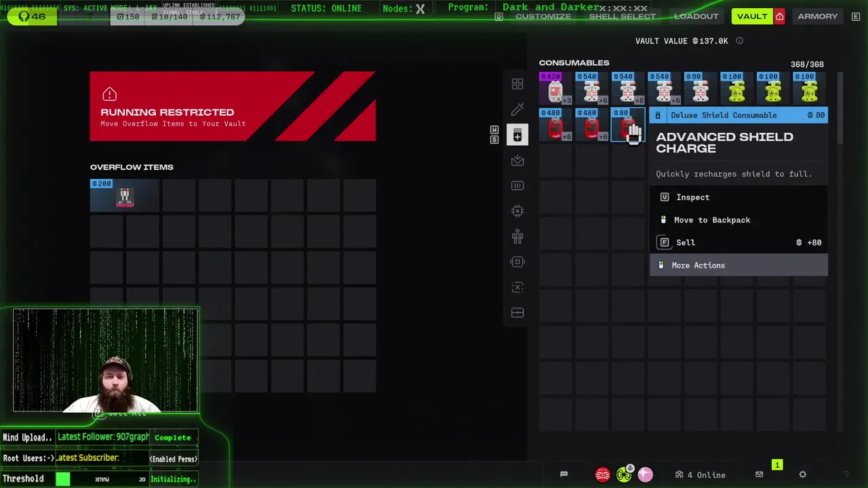
Task: Open the SHELL SELECT tab
Action: coord(623,16)
